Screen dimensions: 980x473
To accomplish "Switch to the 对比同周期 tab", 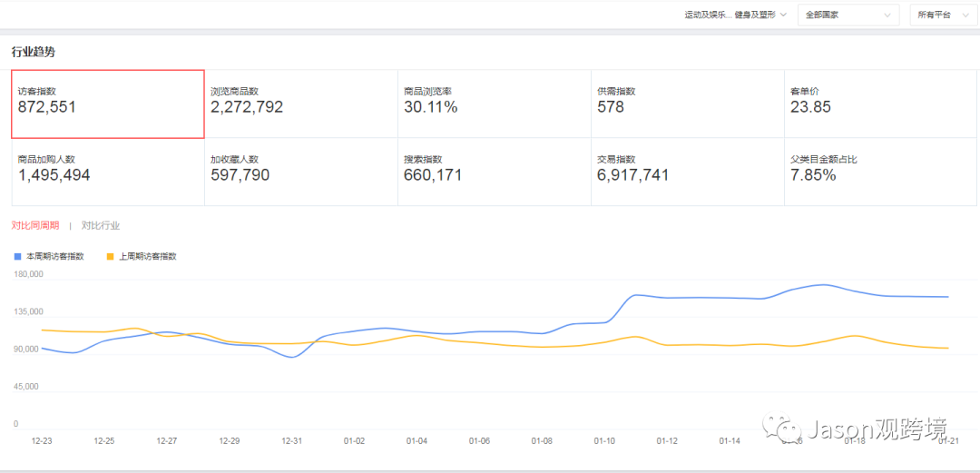I will click(35, 225).
